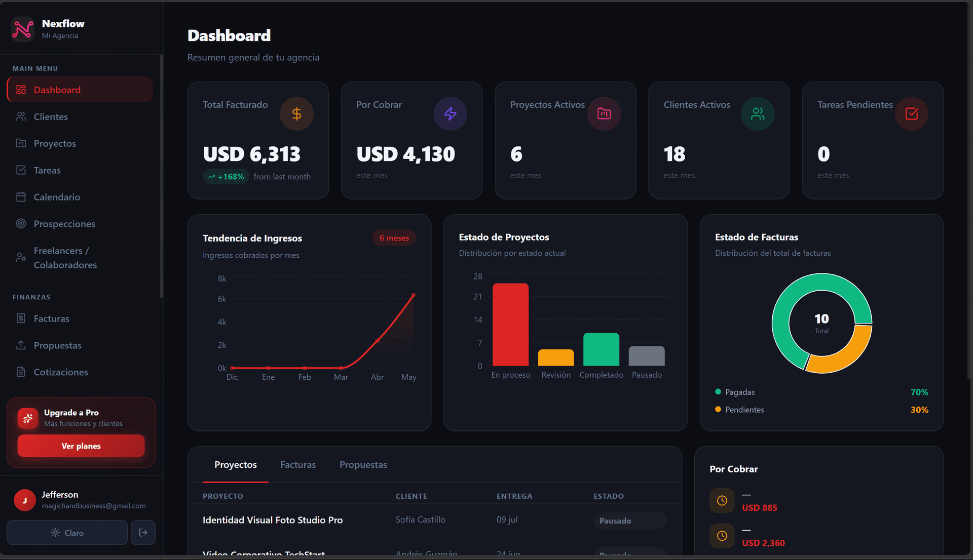The height and width of the screenshot is (560, 973).
Task: Click the clock icon beside USD 2,360
Action: point(722,536)
